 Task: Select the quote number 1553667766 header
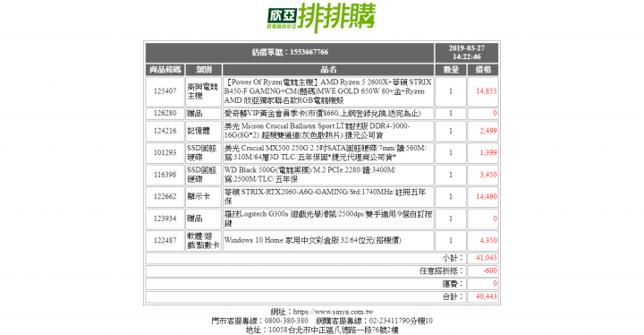coord(290,52)
